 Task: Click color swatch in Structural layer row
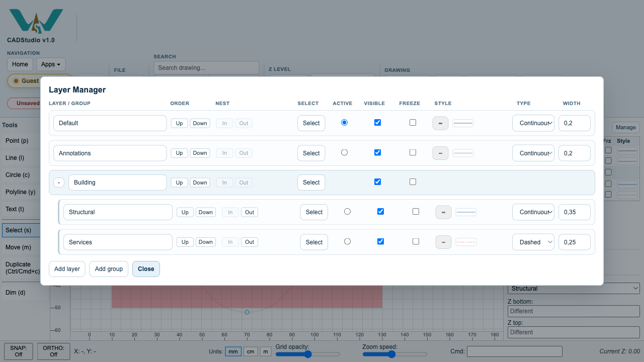[443, 212]
